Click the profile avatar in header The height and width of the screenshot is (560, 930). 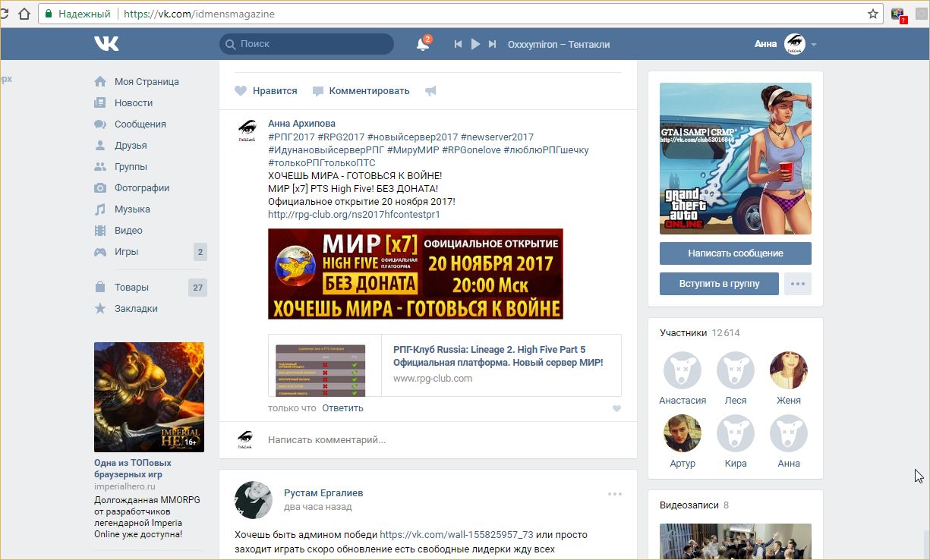(794, 44)
